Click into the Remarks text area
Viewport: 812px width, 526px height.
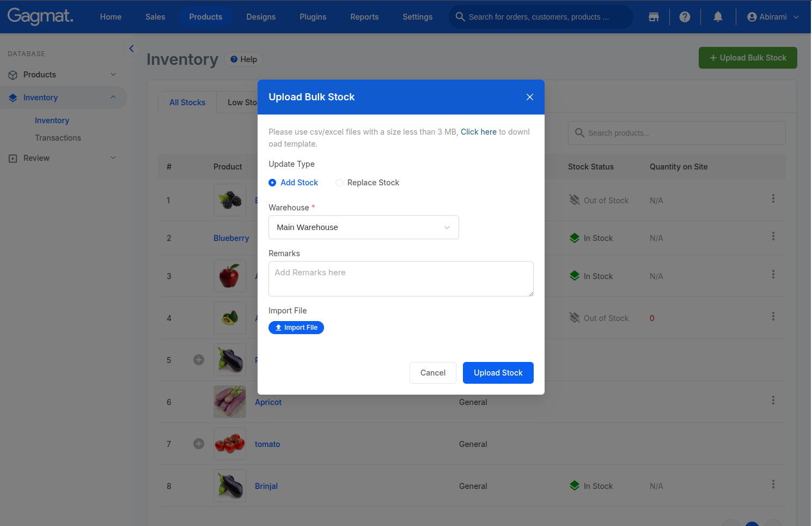pyautogui.click(x=401, y=279)
